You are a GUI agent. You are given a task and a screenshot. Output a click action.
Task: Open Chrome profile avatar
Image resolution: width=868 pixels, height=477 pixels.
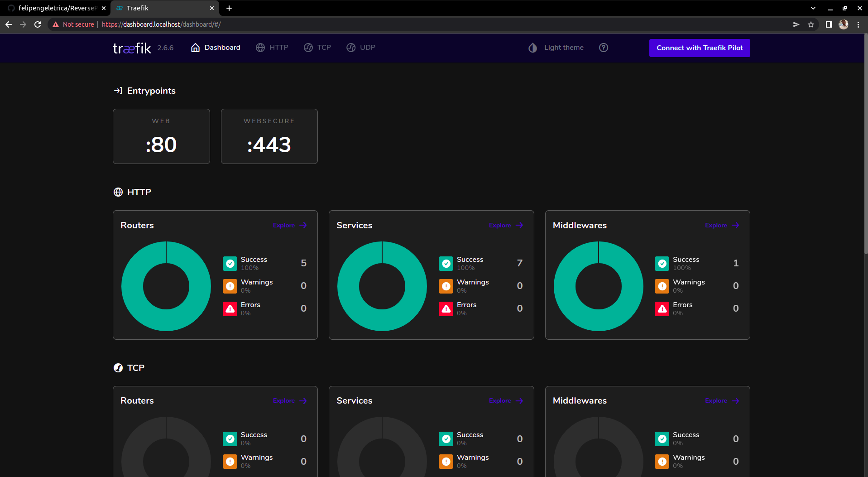[x=843, y=24]
